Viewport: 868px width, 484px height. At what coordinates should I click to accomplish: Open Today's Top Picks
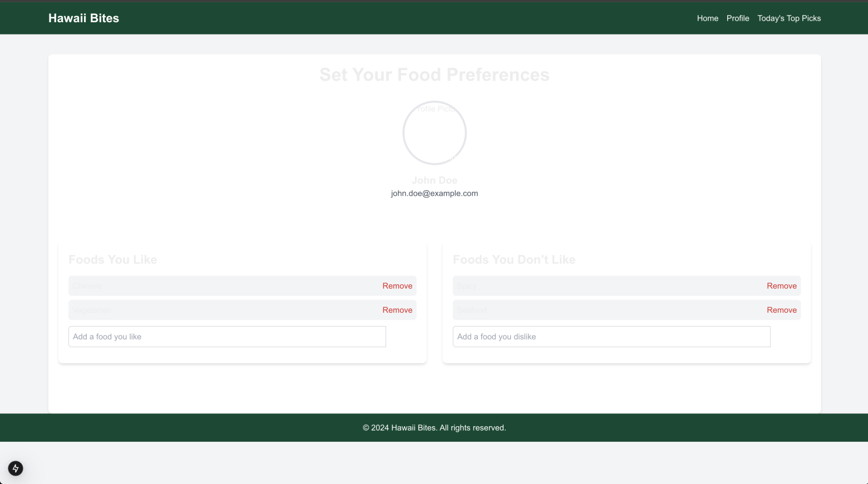pos(789,18)
